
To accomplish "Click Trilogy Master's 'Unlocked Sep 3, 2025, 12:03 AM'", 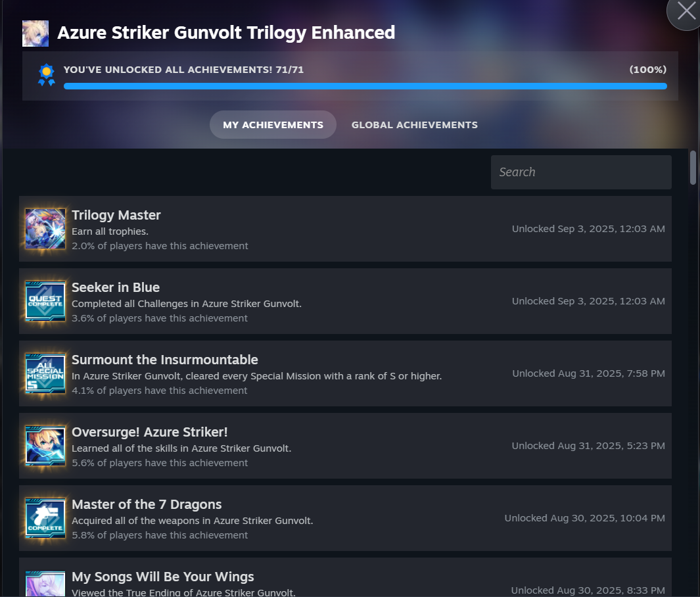I will coord(588,229).
